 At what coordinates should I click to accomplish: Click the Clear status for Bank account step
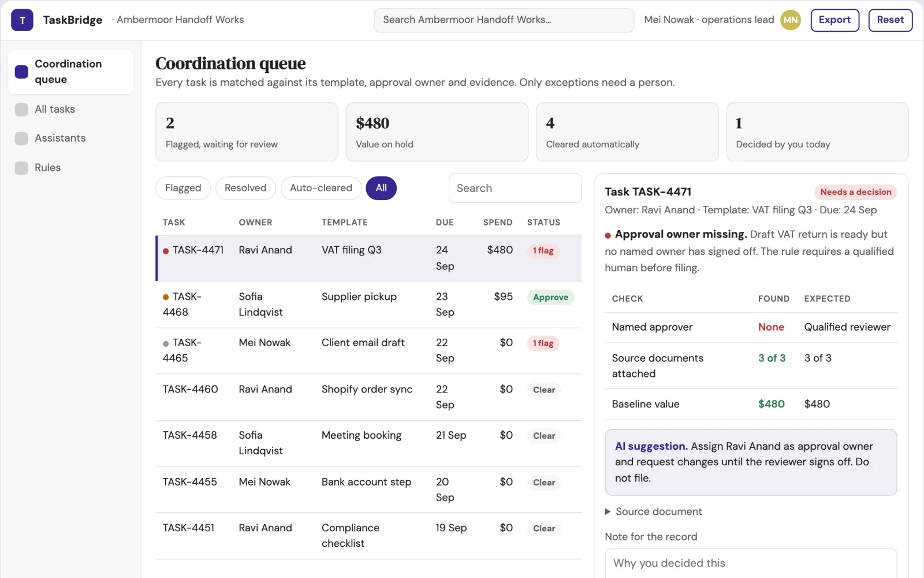544,483
